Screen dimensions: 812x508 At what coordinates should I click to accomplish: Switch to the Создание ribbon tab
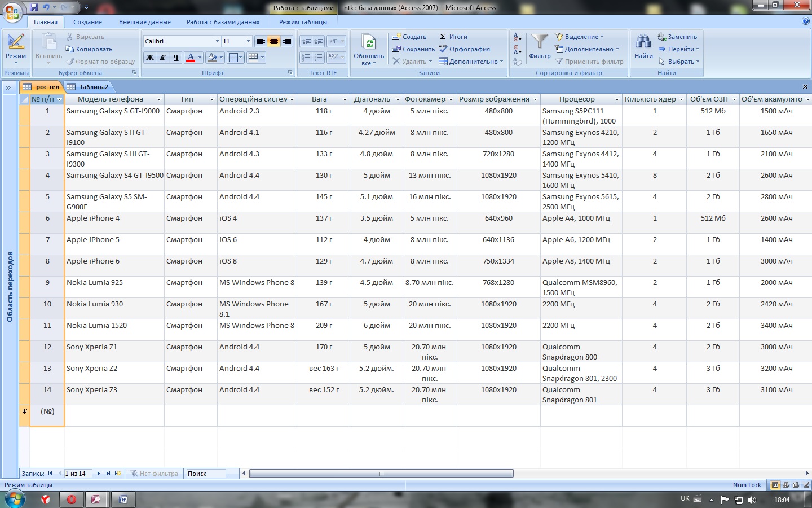click(x=87, y=22)
